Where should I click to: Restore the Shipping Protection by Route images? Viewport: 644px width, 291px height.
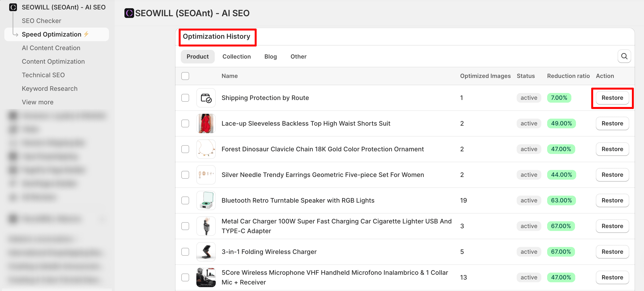(612, 98)
